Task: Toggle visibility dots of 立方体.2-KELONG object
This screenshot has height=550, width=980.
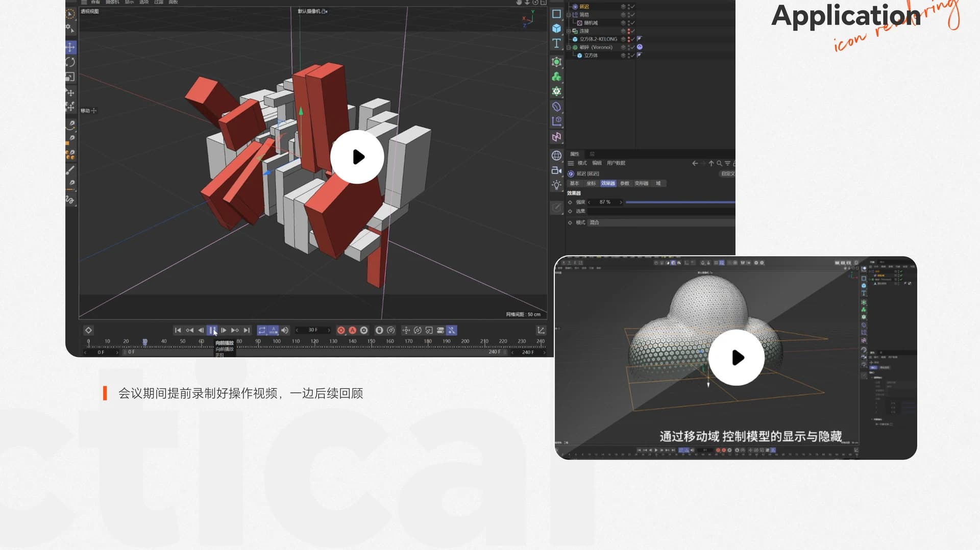Action: (628, 39)
